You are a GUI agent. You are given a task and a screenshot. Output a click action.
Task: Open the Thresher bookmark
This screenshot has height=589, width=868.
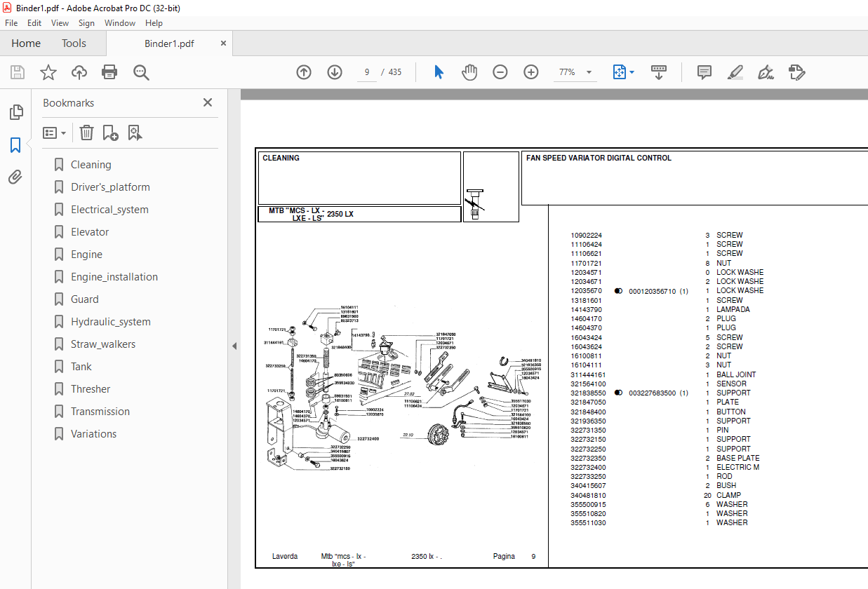(91, 389)
